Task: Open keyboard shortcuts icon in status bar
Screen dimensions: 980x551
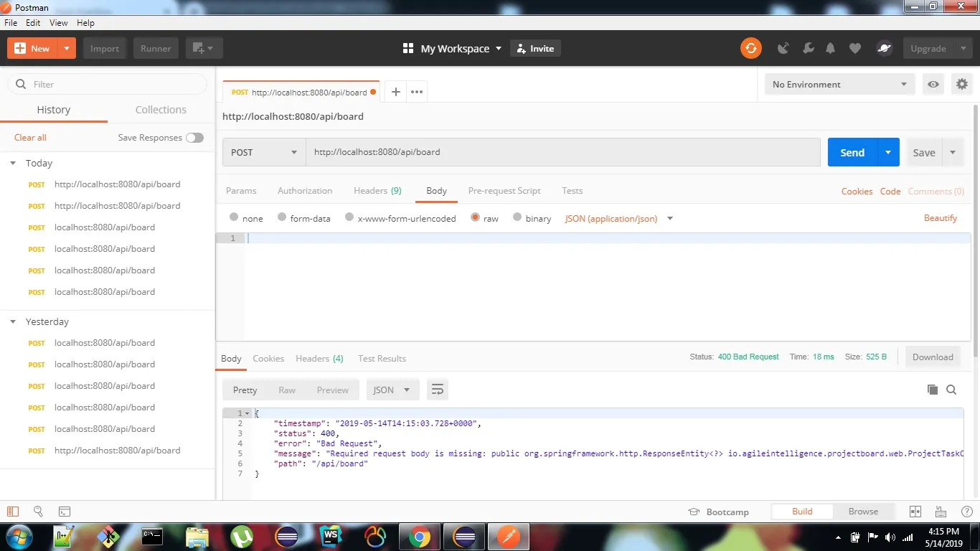Action: click(941, 512)
